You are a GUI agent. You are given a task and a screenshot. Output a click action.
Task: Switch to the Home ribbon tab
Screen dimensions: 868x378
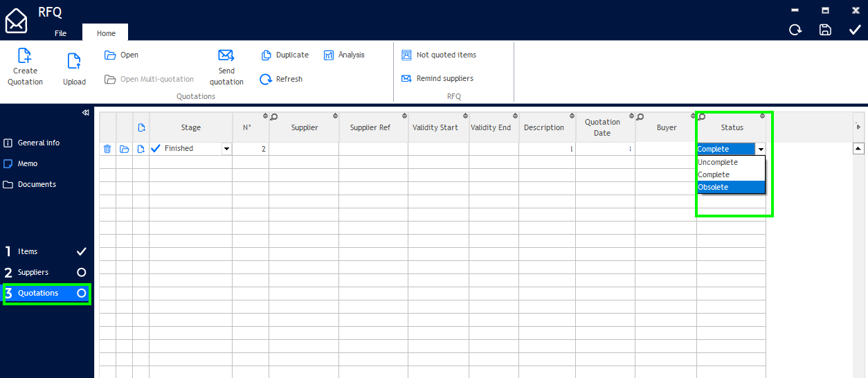click(x=106, y=33)
